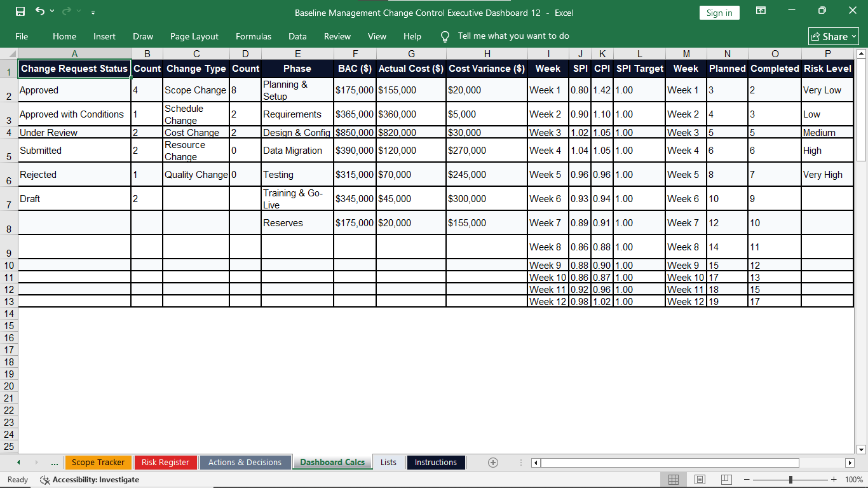Select the $270,000 cost variance cell

point(487,151)
